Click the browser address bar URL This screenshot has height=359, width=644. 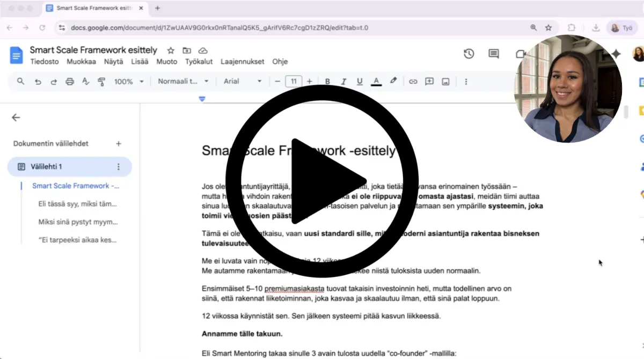[219, 28]
